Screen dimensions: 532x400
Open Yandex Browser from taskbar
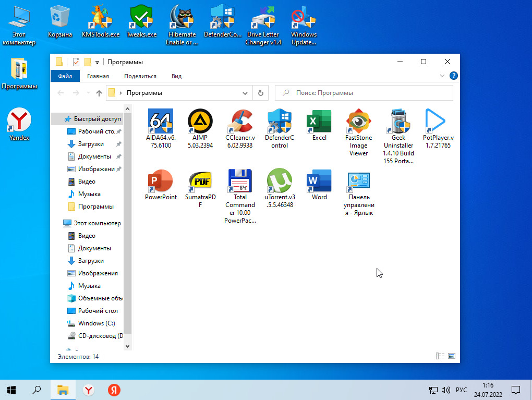(x=89, y=390)
